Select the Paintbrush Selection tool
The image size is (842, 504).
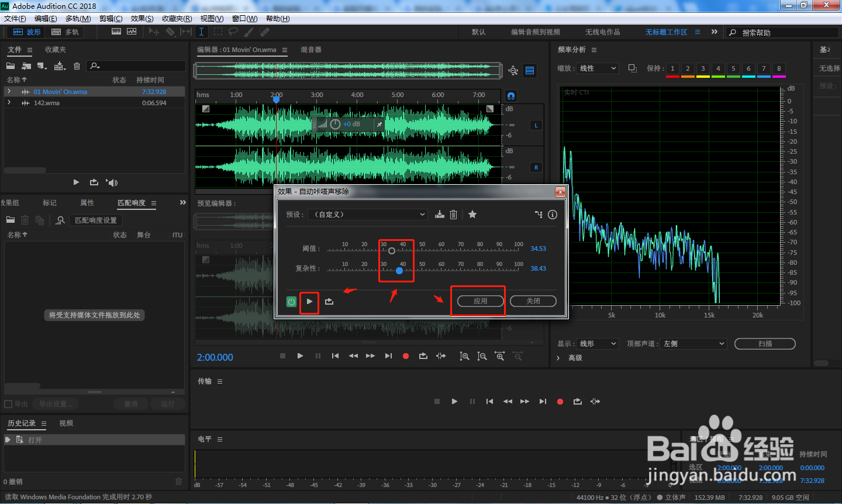tap(249, 32)
